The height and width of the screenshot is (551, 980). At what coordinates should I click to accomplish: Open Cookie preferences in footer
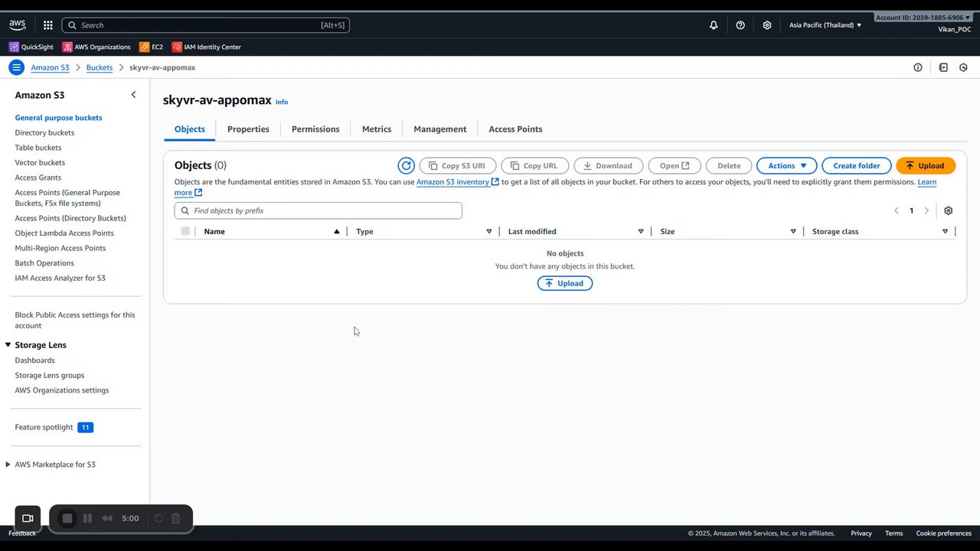point(944,533)
